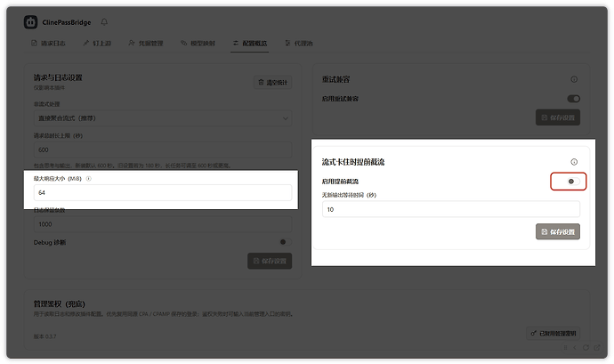Click info icon beside 最大响应大小 (MiB)
614x364 pixels.
click(88, 179)
